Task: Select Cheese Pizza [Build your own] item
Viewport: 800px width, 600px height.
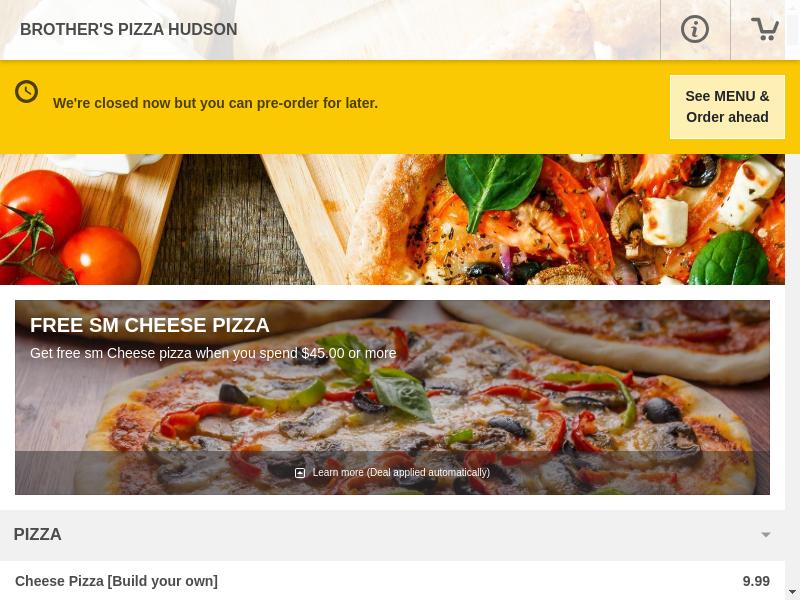Action: pyautogui.click(x=116, y=581)
